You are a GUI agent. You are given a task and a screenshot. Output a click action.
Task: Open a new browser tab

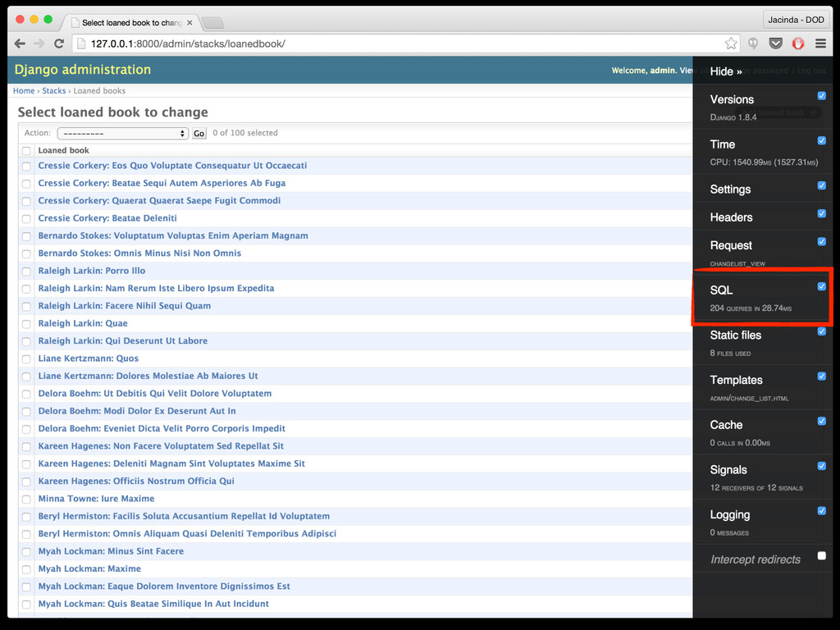(212, 22)
